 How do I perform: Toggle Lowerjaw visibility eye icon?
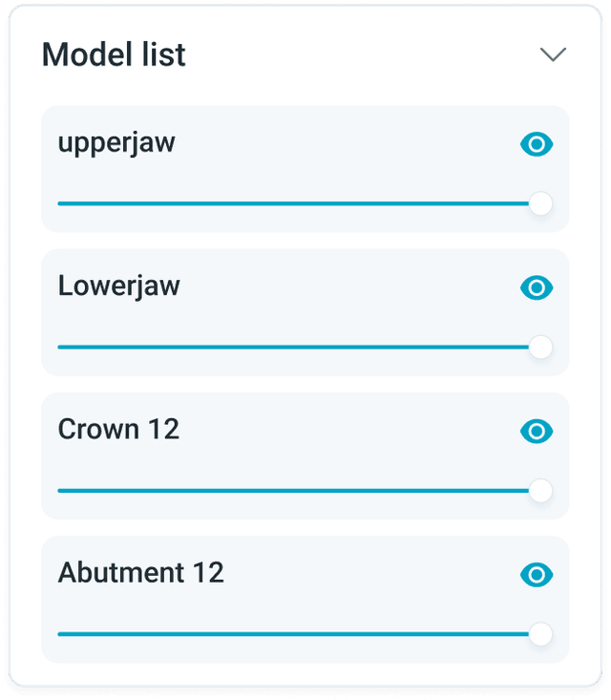(x=537, y=287)
